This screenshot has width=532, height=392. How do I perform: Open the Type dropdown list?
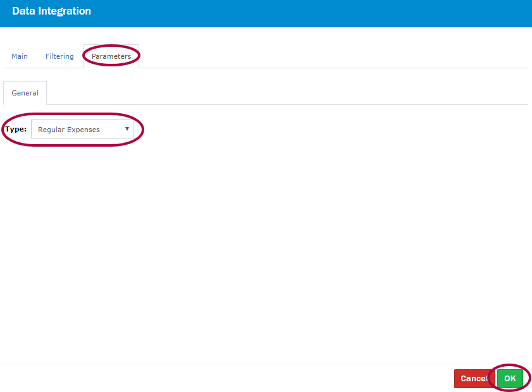[82, 130]
